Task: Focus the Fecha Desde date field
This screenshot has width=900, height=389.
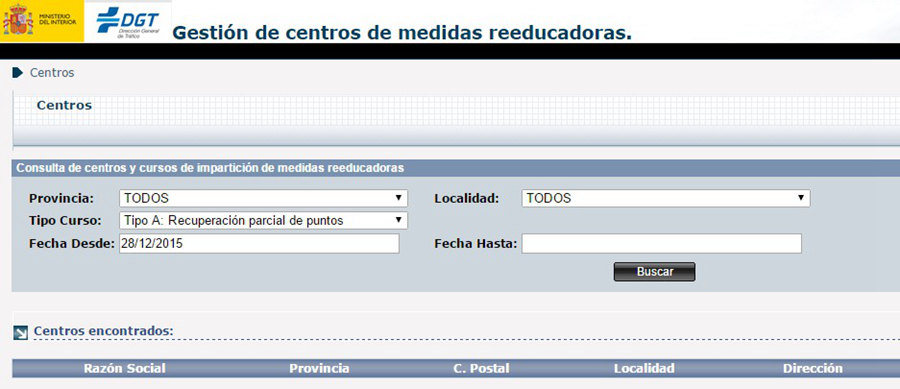Action: point(259,243)
